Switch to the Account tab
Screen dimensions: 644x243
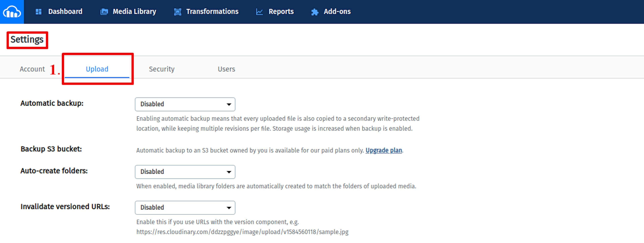point(32,69)
